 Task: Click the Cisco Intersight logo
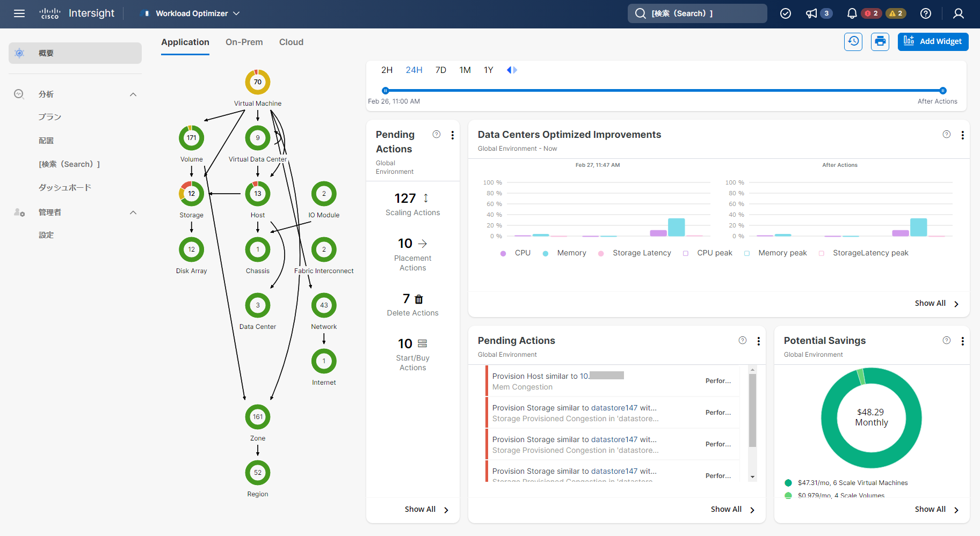[x=77, y=13]
